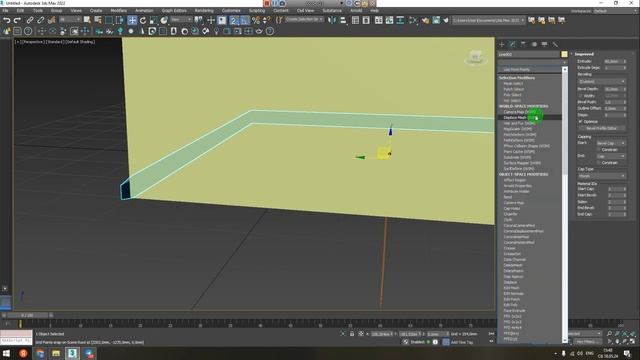640x360 pixels.
Task: Redo the last action
Action: click(17, 20)
